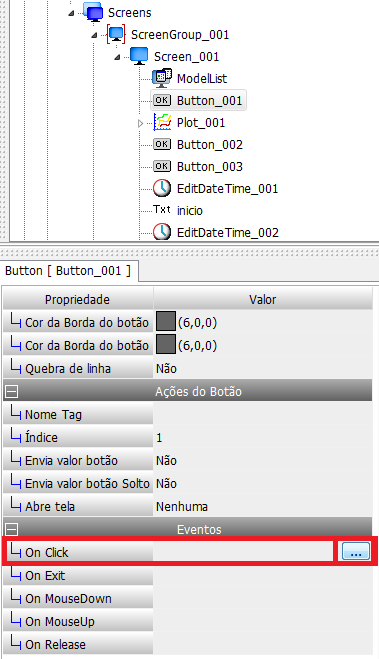379x659 pixels.
Task: Select ScreenGroup_001 in the tree
Action: (x=180, y=34)
